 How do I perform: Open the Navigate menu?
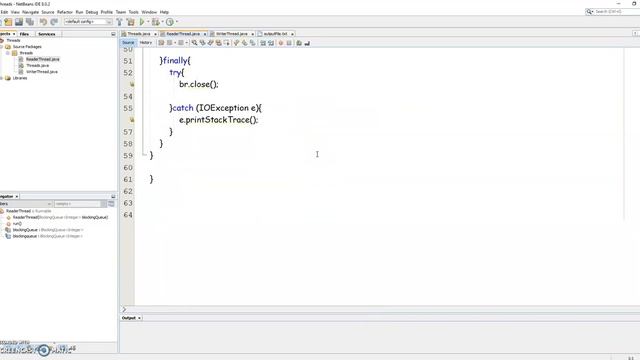pos(30,12)
